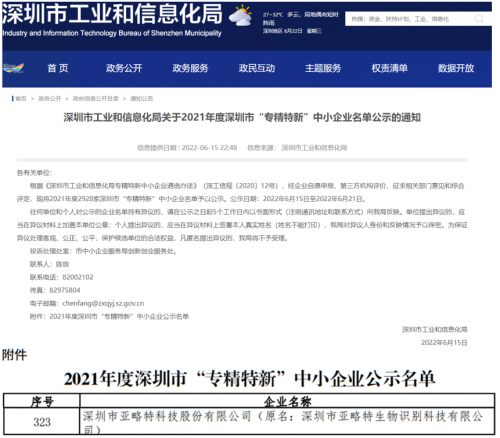Click the English subtitle Industry and Information Technology Bureau
Image resolution: width=500 pixels, height=438 pixels.
(x=112, y=33)
